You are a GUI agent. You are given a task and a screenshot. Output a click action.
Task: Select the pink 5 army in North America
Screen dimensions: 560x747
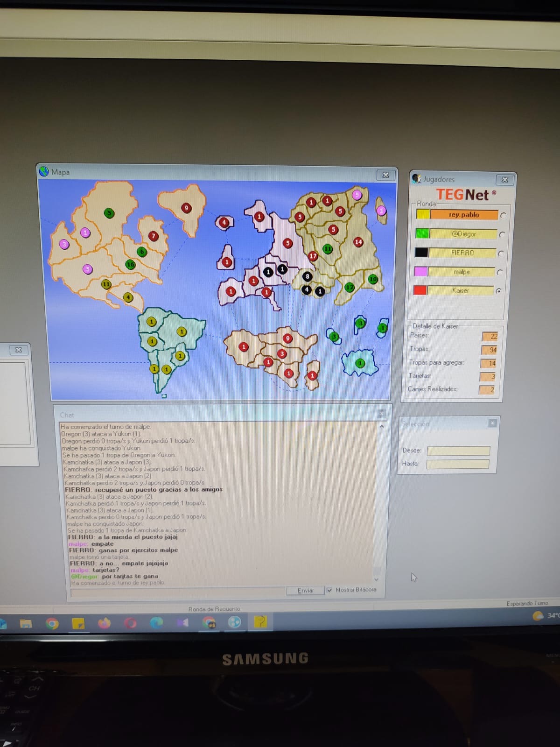[x=88, y=269]
